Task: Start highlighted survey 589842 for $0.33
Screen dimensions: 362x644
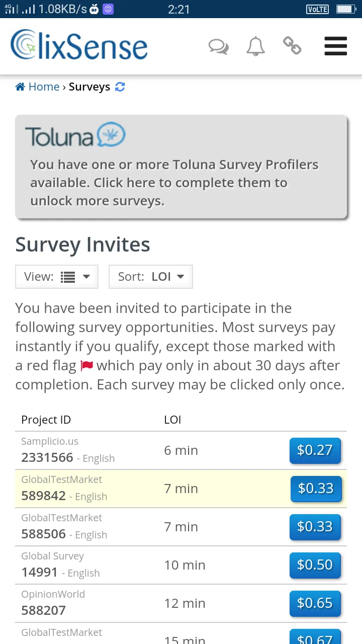Action: point(316,489)
